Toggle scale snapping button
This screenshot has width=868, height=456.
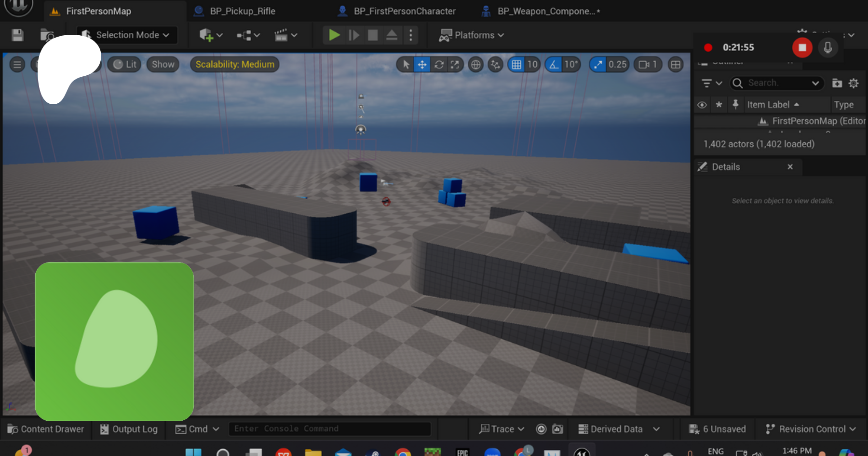(x=598, y=65)
